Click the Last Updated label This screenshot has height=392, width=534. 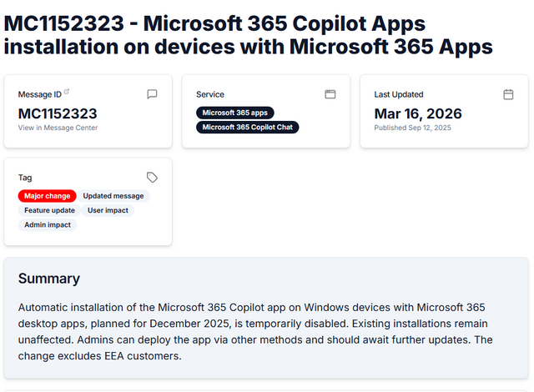(399, 94)
